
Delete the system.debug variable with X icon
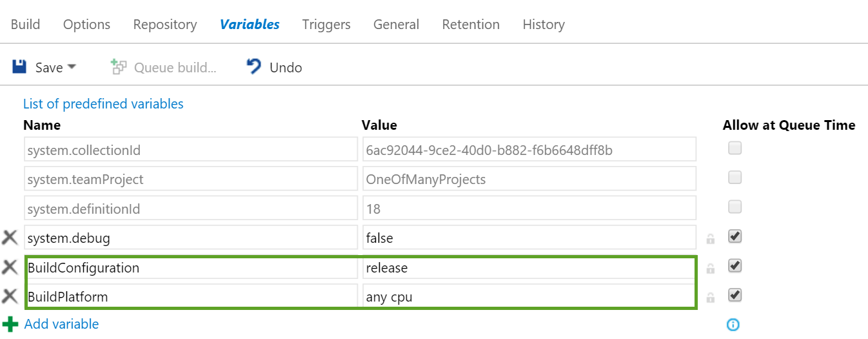[x=10, y=238]
